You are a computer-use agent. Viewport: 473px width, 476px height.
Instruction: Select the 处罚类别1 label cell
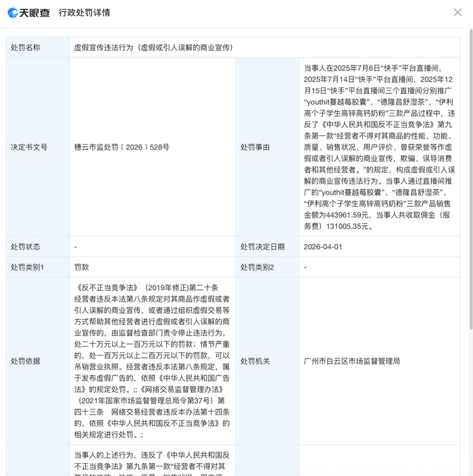click(x=28, y=267)
